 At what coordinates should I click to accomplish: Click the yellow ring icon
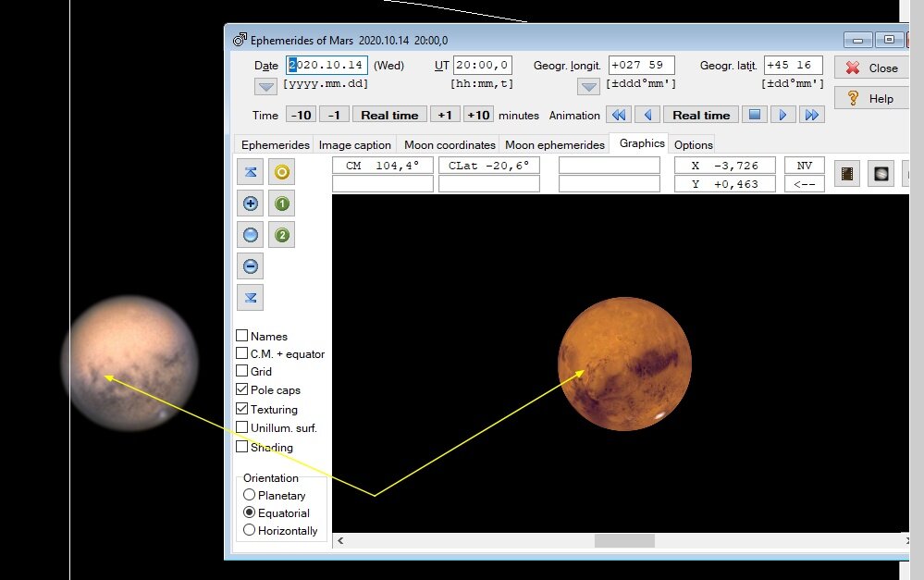coord(282,172)
